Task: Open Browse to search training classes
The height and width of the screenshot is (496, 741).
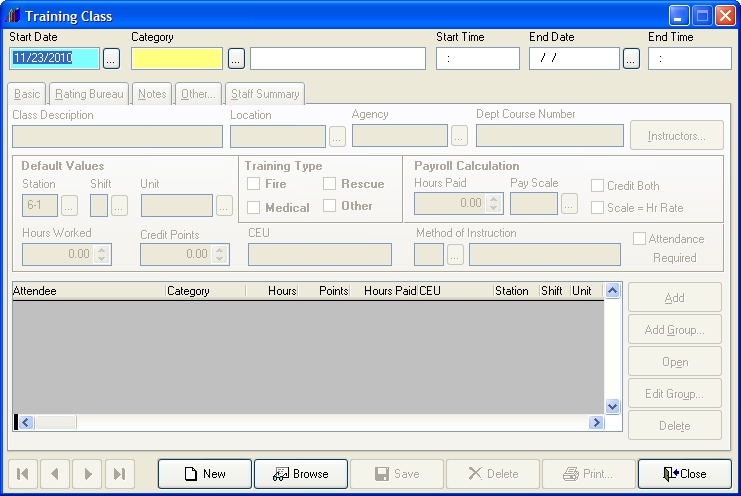Action: pyautogui.click(x=300, y=474)
